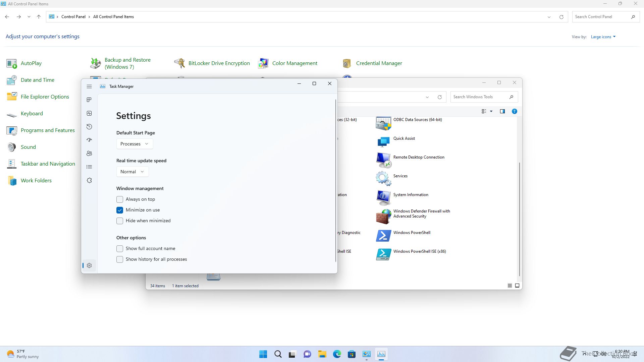
Task: Click Sound speaker icon
Action: [12, 147]
